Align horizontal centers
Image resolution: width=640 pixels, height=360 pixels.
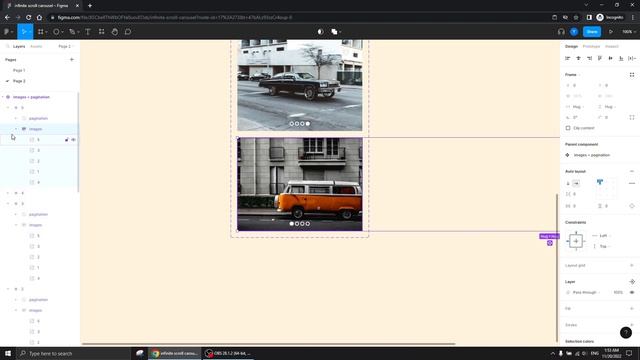pos(578,58)
